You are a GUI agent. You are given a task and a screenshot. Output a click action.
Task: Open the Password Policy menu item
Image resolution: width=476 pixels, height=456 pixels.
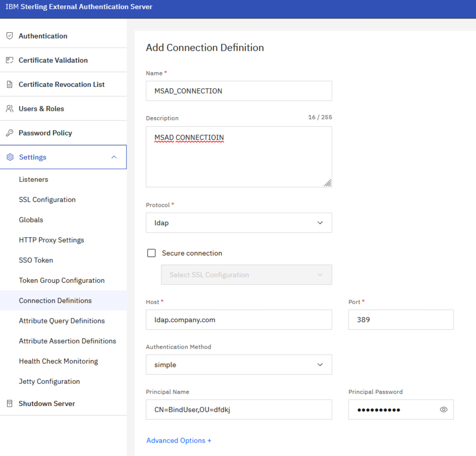63,133
